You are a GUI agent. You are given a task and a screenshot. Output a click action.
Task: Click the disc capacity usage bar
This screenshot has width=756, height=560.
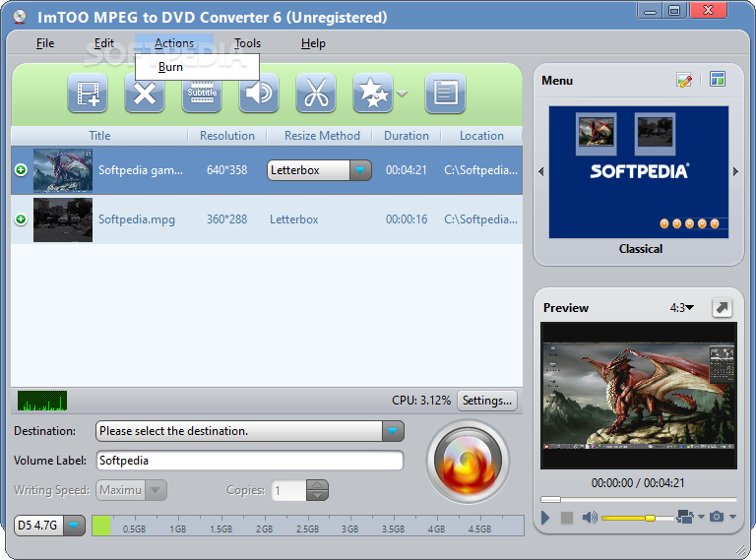307,526
